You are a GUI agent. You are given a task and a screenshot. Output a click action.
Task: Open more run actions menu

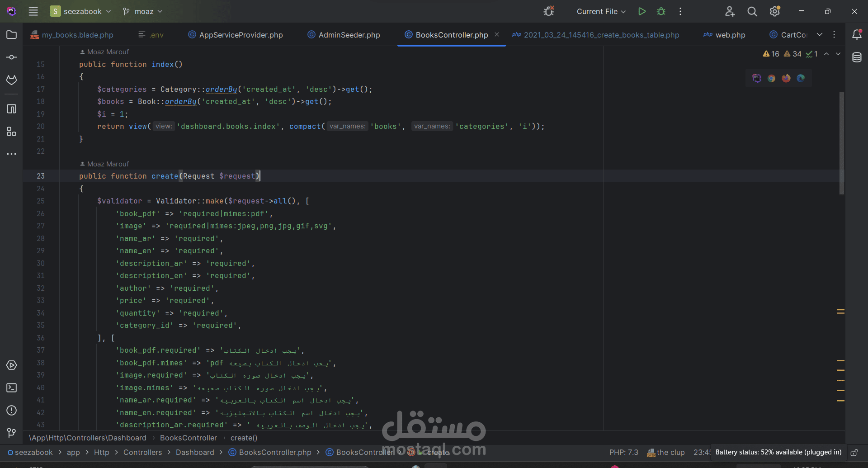[x=680, y=11]
